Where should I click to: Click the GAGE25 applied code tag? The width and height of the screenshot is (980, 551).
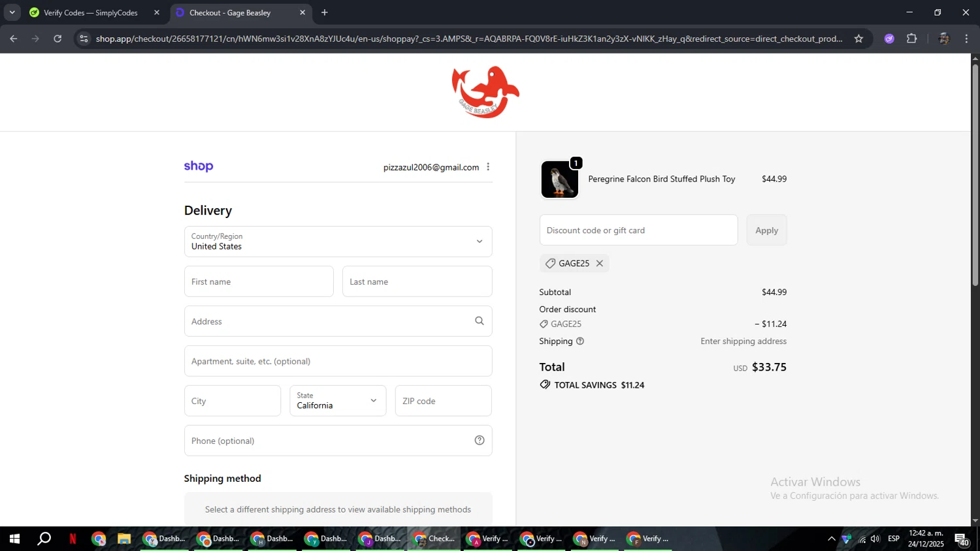(x=574, y=263)
